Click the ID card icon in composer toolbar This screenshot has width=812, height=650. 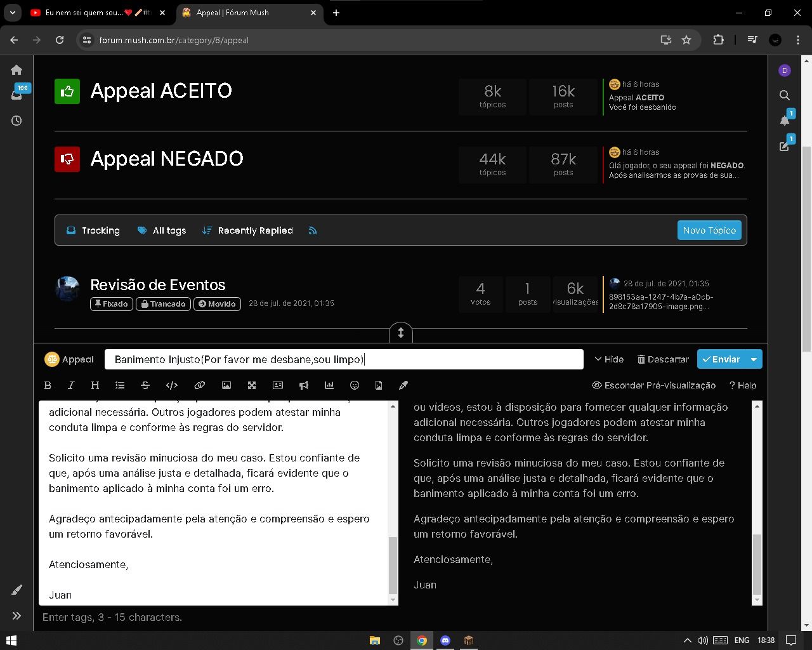click(x=278, y=385)
